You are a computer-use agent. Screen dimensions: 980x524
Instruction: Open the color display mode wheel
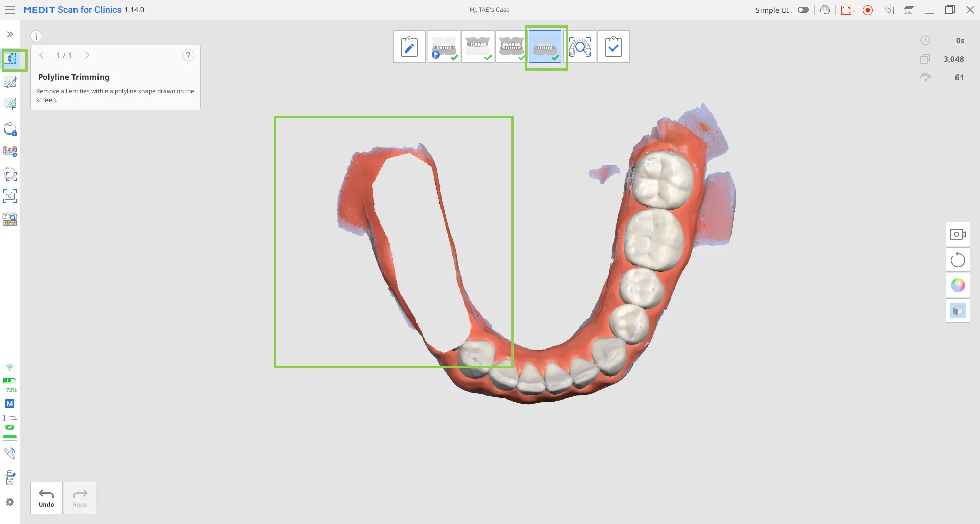pyautogui.click(x=958, y=285)
